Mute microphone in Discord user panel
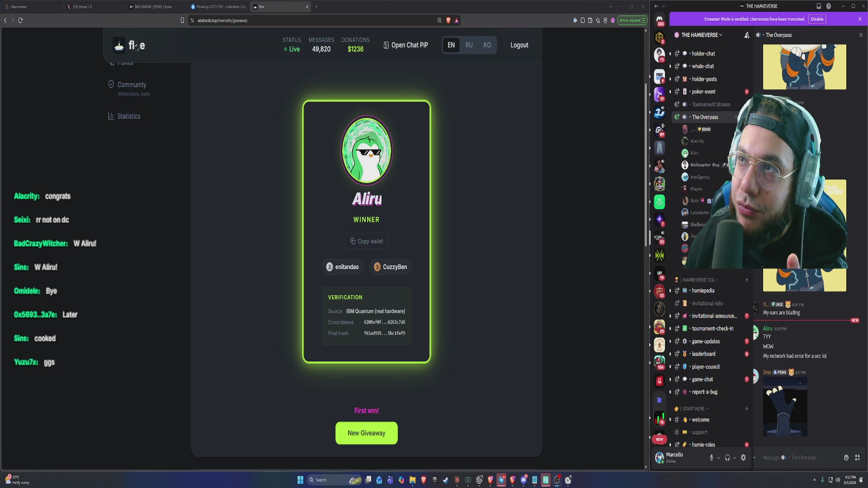Screen dimensions: 868x488 click(x=711, y=458)
